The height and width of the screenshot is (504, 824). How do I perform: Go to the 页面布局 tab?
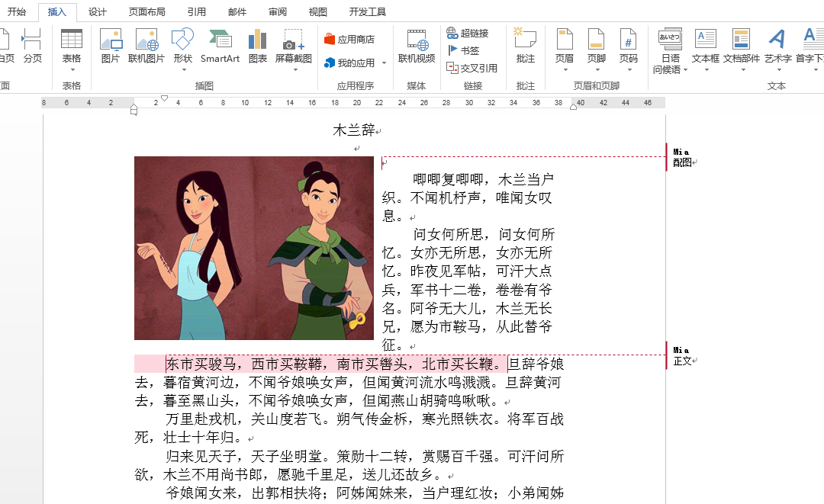tap(146, 11)
